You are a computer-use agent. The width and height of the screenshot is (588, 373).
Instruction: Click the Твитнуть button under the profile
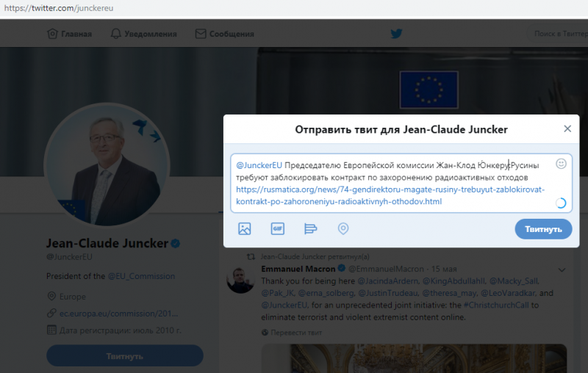click(125, 356)
